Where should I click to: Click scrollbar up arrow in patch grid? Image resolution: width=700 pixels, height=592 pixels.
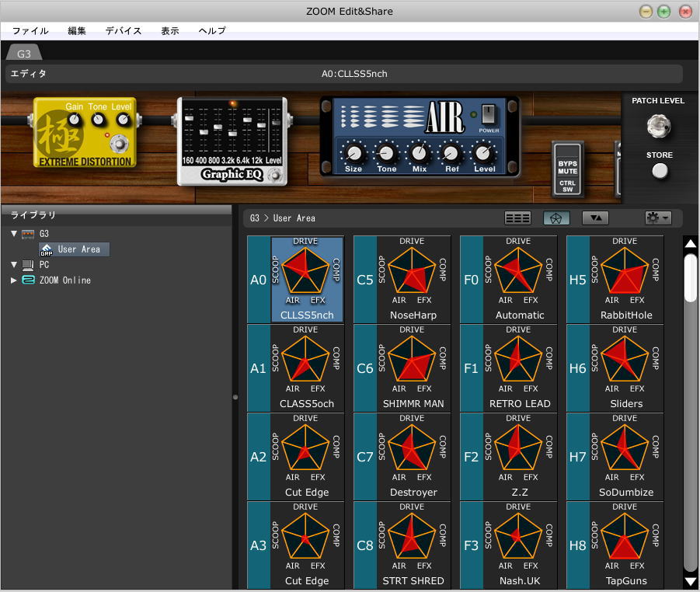690,244
